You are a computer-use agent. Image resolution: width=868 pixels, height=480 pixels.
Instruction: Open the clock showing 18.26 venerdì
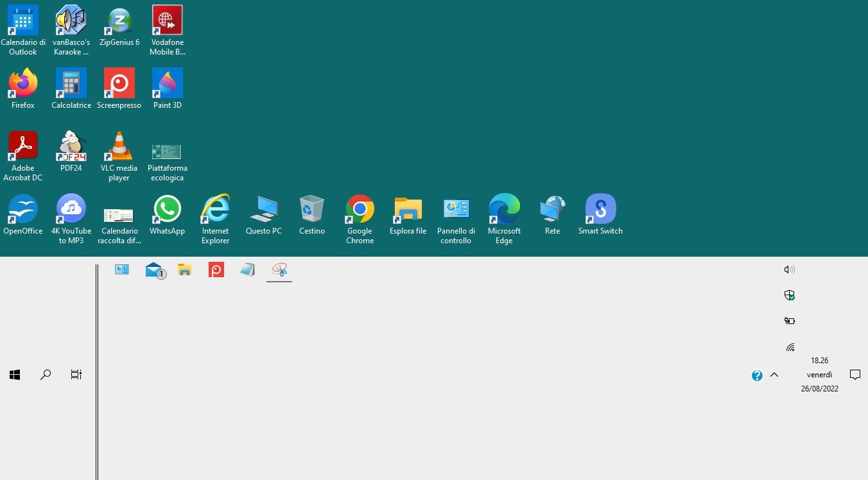pos(820,375)
